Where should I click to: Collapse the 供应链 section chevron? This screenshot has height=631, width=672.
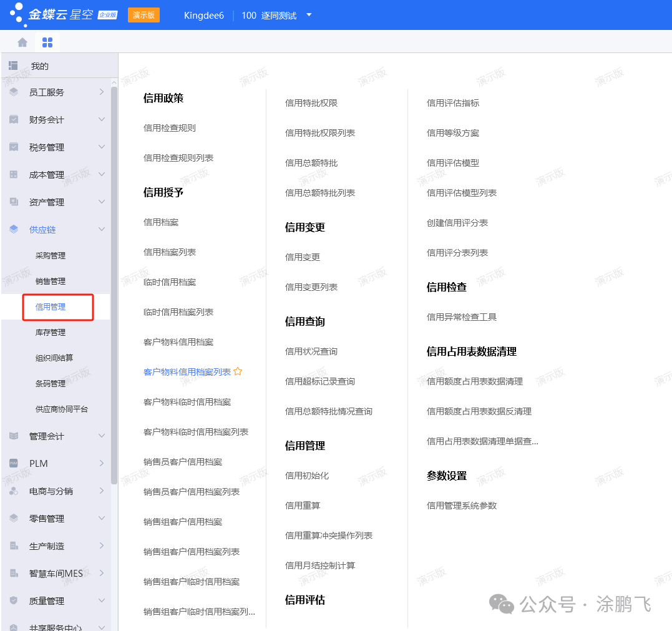click(x=102, y=230)
